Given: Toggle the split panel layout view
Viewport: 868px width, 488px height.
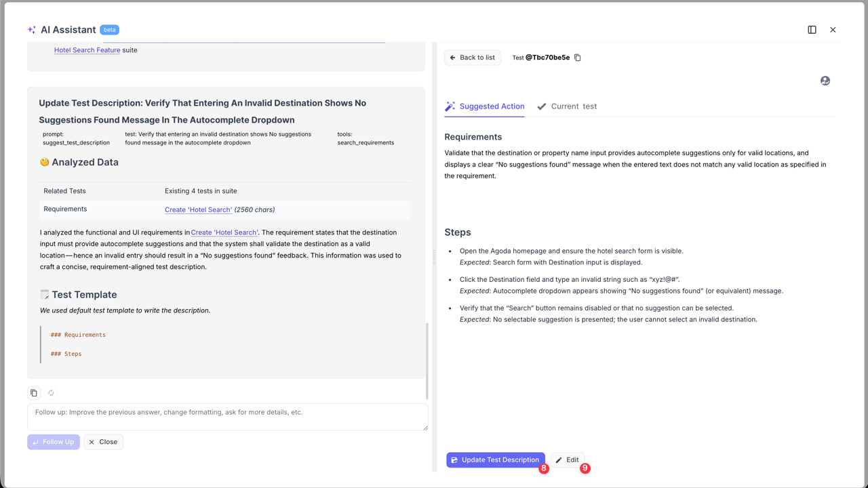Looking at the screenshot, I should (811, 29).
